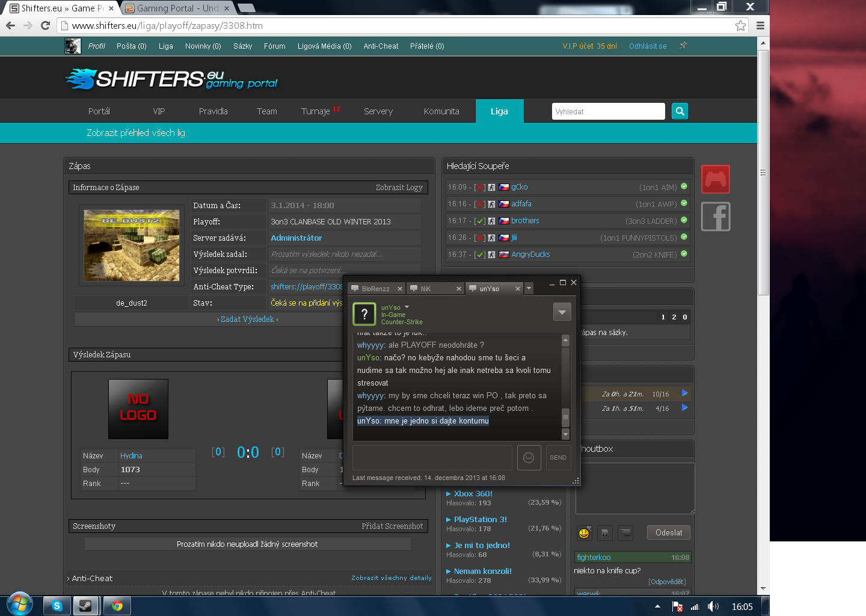The width and height of the screenshot is (866, 616).
Task: Click the user avatar in the top bar
Action: tap(73, 46)
